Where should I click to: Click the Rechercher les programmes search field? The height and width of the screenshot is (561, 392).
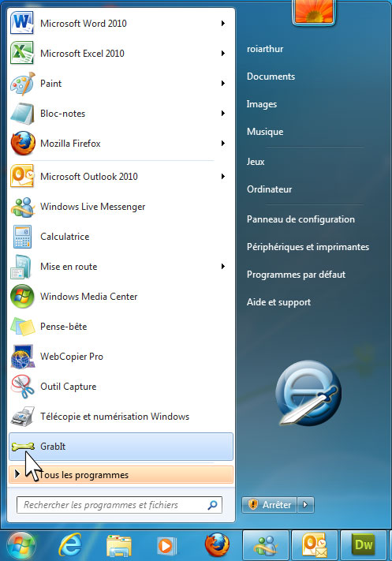pos(119,505)
